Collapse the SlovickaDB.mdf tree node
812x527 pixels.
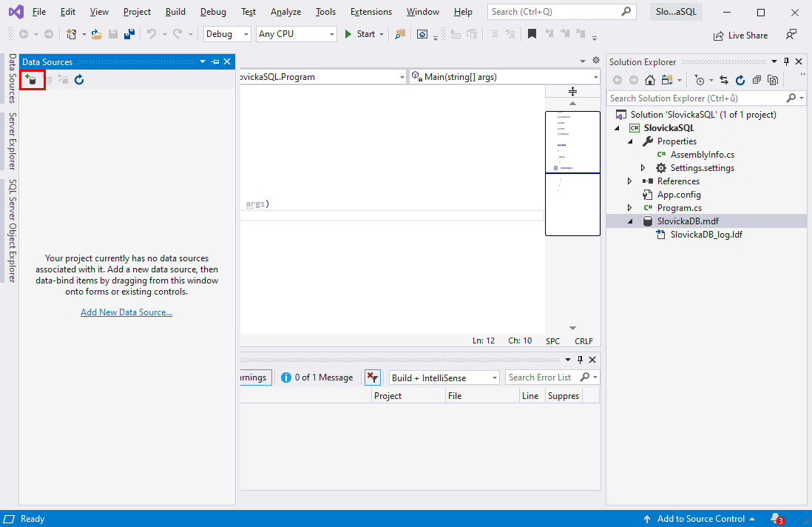(630, 221)
